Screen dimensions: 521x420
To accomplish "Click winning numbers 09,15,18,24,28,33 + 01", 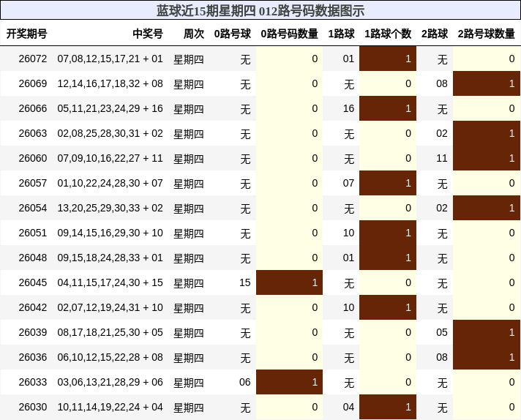I will tap(110, 258).
